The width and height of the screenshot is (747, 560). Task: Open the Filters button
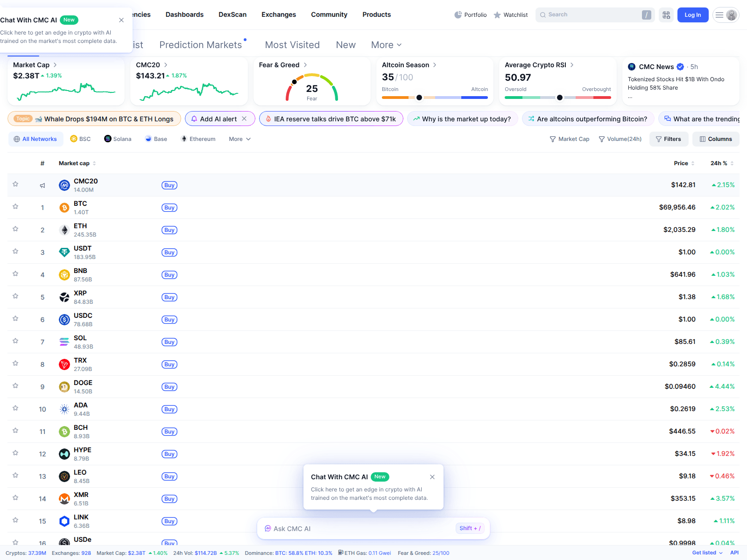coord(668,139)
